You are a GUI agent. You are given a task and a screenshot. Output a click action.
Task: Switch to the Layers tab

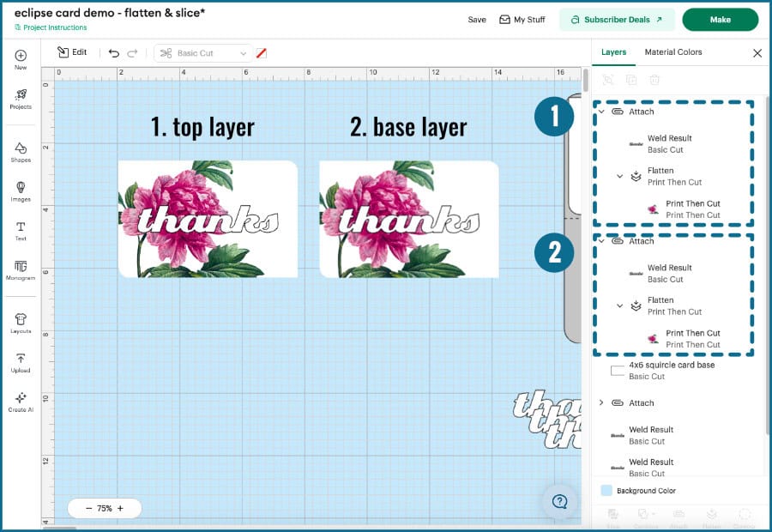pos(613,52)
